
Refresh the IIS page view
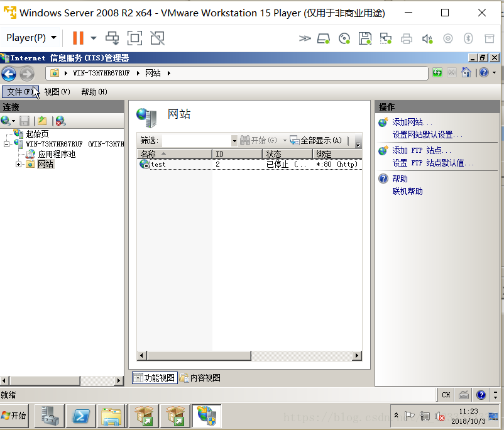pyautogui.click(x=437, y=73)
